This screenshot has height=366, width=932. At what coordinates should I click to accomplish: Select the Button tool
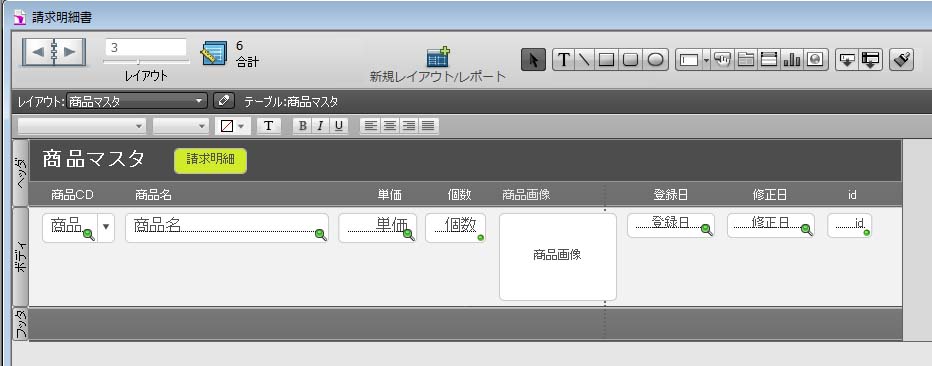pos(723,59)
